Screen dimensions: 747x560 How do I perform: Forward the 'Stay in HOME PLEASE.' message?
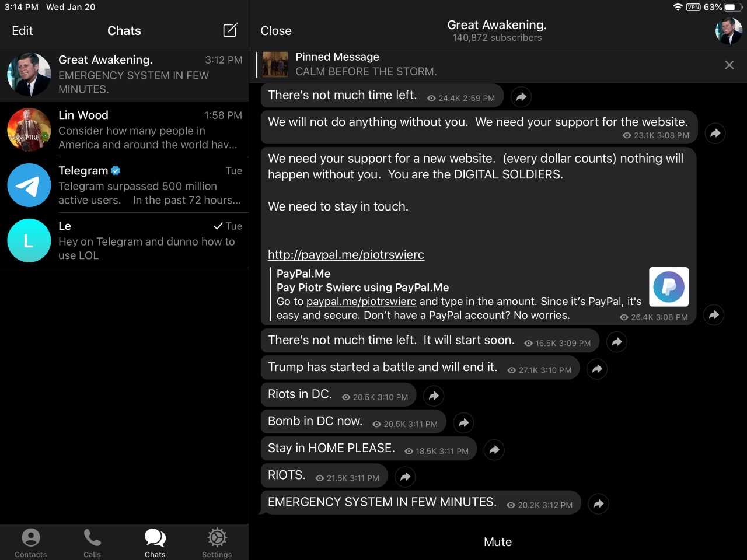[494, 450]
